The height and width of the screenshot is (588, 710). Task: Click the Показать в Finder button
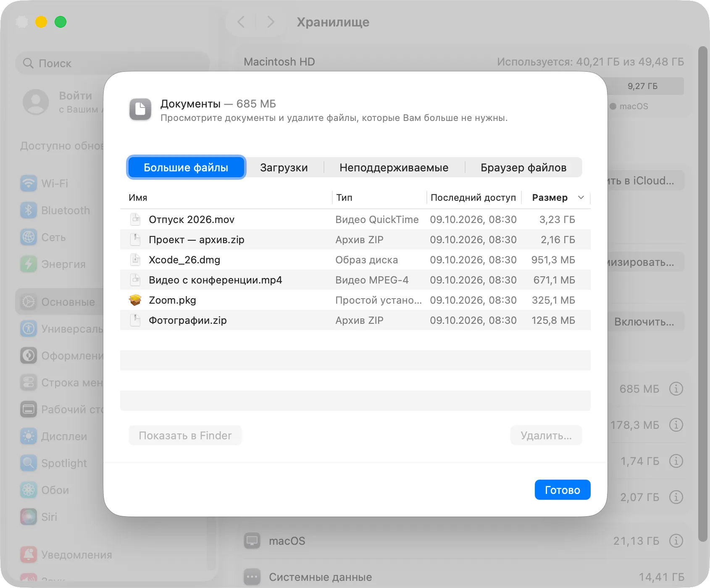[185, 436]
